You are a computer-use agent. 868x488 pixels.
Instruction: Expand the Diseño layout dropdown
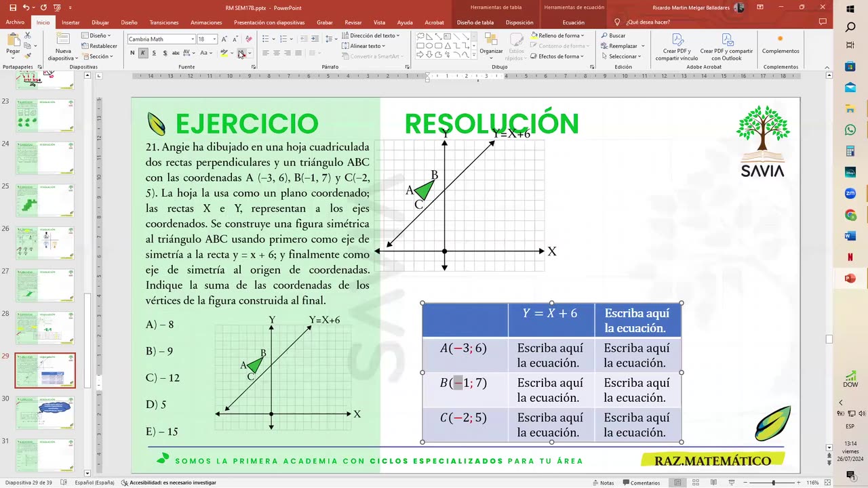(x=97, y=35)
